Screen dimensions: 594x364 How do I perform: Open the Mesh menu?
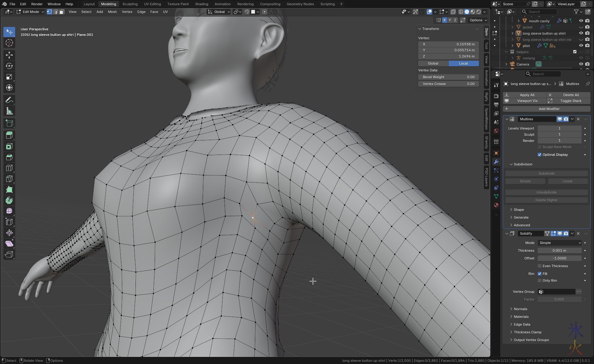[x=112, y=12]
